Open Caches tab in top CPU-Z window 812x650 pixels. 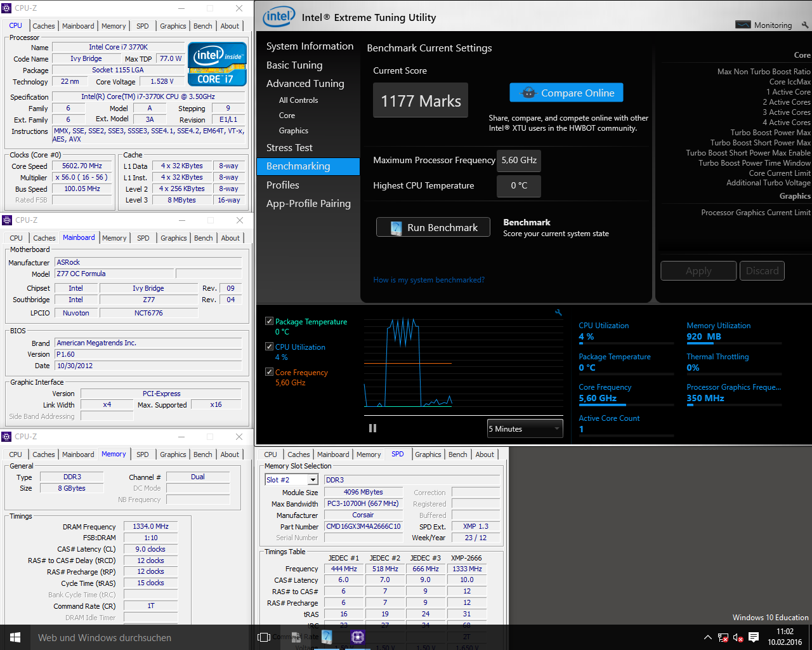[44, 26]
